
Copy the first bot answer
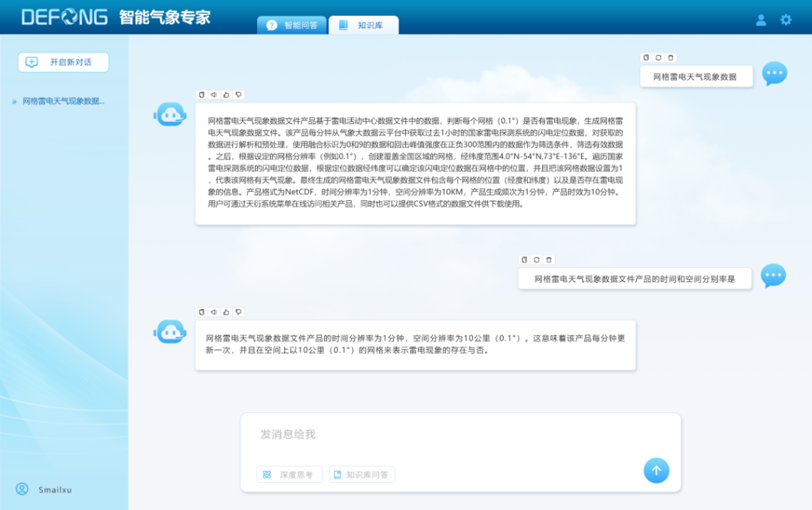click(201, 95)
